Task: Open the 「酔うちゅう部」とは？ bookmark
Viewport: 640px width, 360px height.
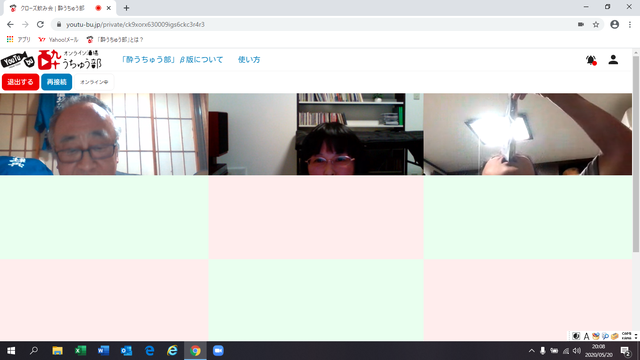Action: click(115, 40)
